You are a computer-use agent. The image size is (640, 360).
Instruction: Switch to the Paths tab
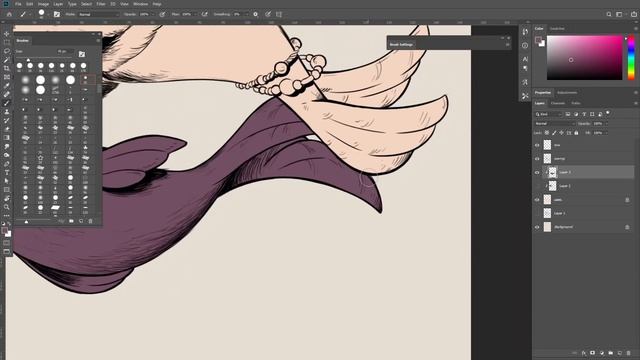point(576,103)
